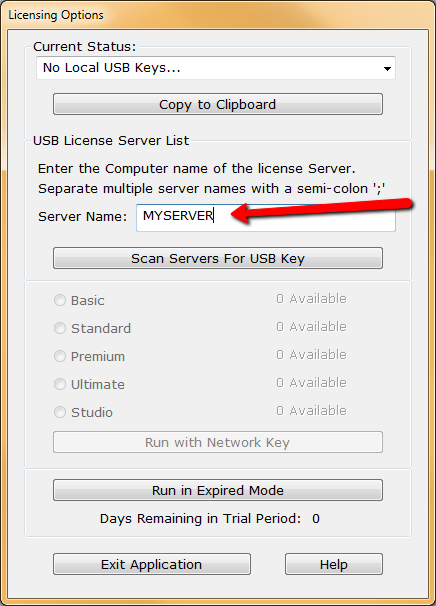Select the Basic license radio button
The width and height of the screenshot is (436, 606).
(x=60, y=300)
